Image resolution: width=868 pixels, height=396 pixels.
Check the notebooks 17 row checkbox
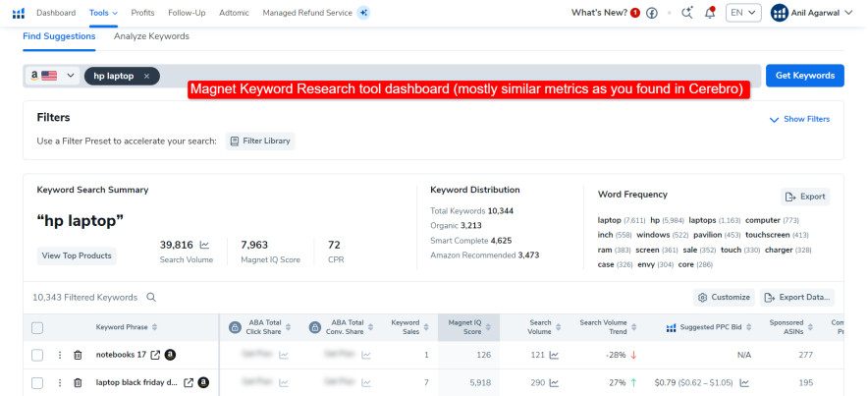pos(37,355)
